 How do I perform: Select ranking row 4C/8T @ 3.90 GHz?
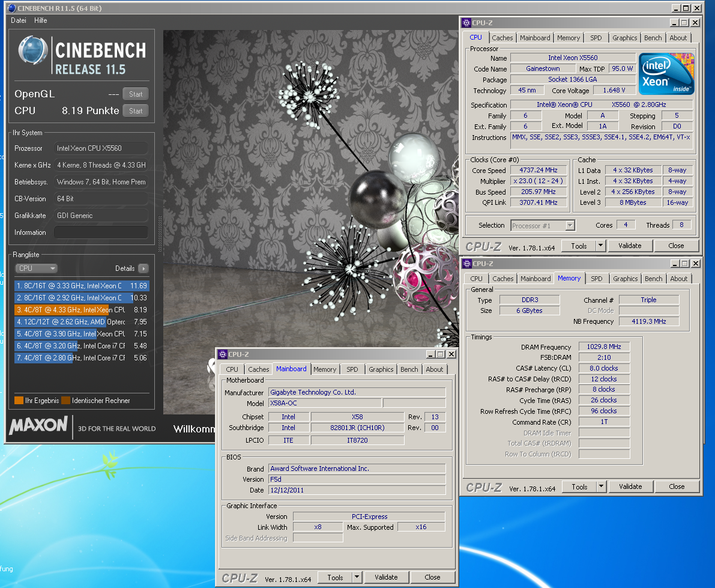tap(82, 334)
